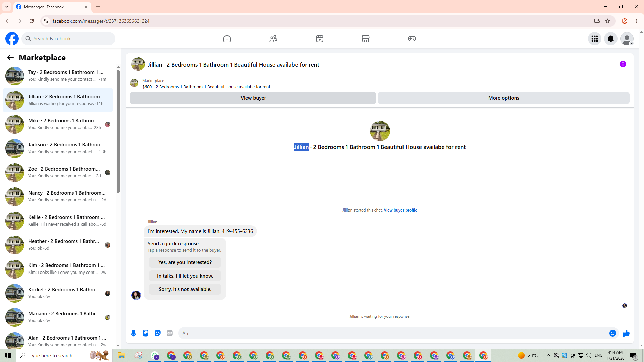Open the Facebook apps grid menu
Image resolution: width=644 pixels, height=362 pixels.
(594, 39)
